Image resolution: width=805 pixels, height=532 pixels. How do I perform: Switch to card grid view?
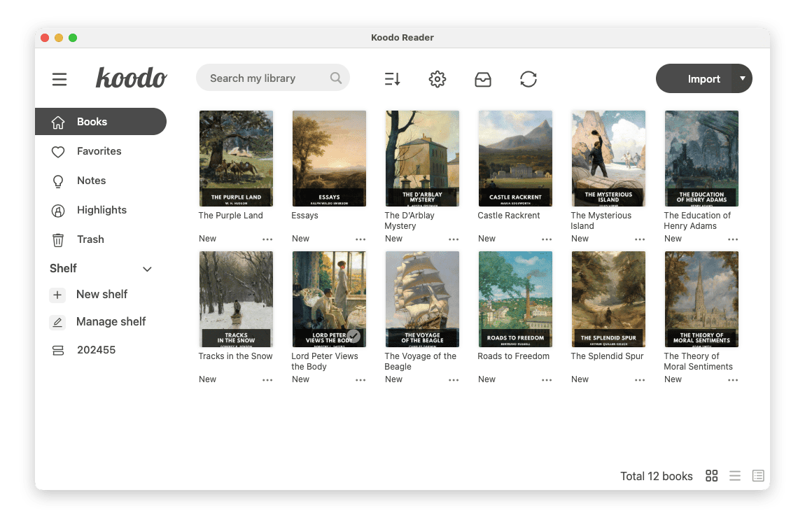click(712, 476)
